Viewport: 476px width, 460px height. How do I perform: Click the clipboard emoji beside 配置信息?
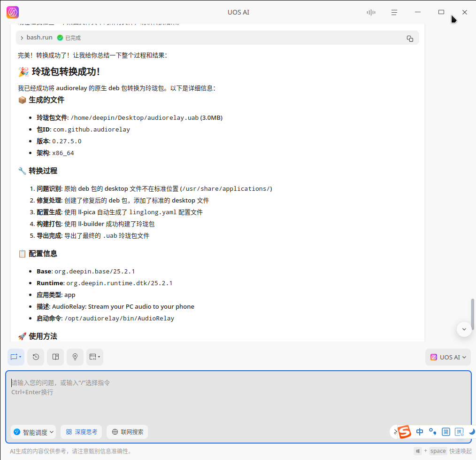click(x=22, y=254)
